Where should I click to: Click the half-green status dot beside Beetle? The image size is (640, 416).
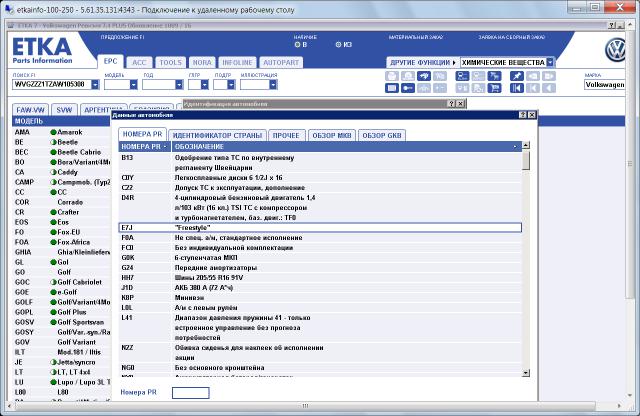pyautogui.click(x=53, y=142)
